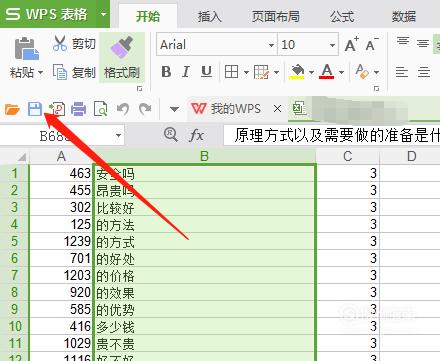Viewport: 440px width, 361px height.
Task: Expand the borders dropdown arrow
Action: tap(246, 72)
